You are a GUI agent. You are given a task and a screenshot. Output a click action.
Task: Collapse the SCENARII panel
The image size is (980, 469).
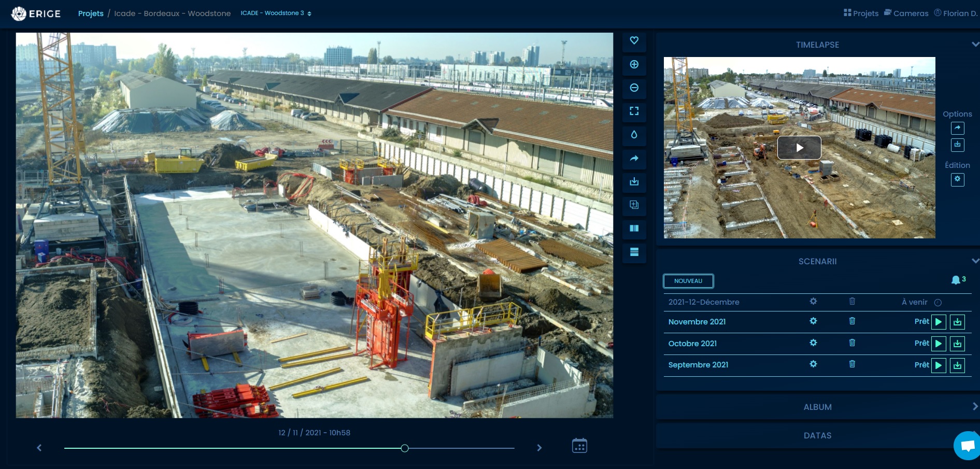pyautogui.click(x=975, y=261)
